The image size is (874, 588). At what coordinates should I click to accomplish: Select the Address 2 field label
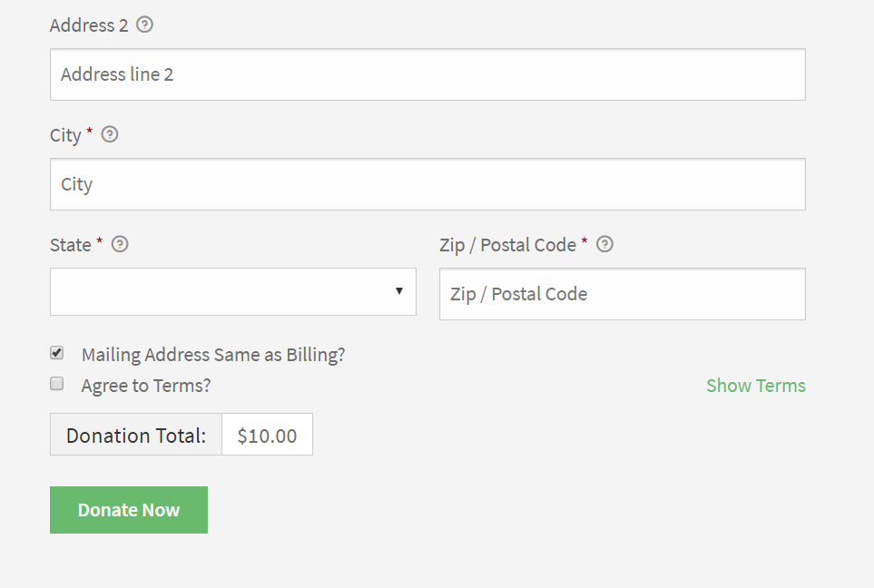pyautogui.click(x=89, y=25)
